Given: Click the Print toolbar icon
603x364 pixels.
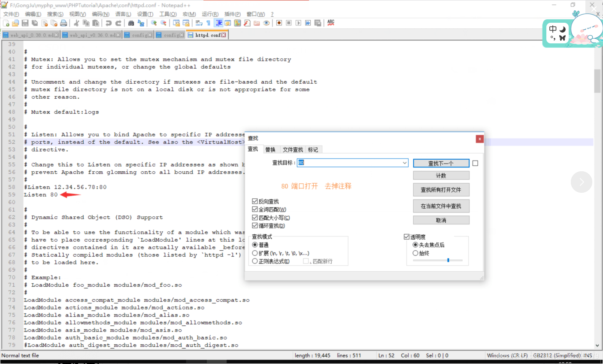Looking at the screenshot, I should pos(64,23).
